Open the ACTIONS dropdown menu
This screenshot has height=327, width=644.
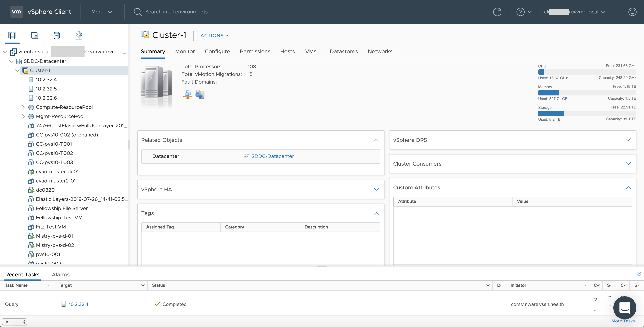coord(214,35)
